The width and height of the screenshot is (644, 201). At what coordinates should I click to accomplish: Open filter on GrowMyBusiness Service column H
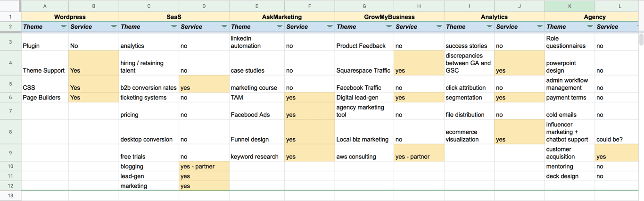click(x=439, y=27)
